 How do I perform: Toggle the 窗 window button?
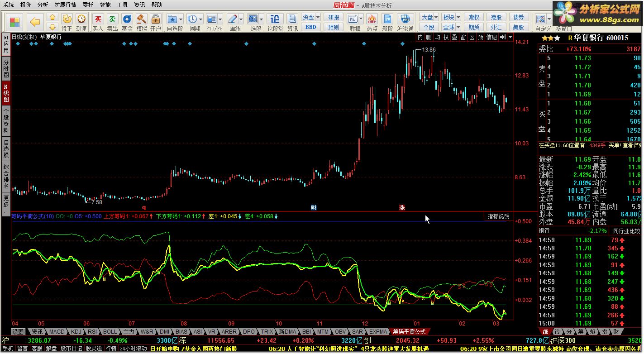click(463, 37)
